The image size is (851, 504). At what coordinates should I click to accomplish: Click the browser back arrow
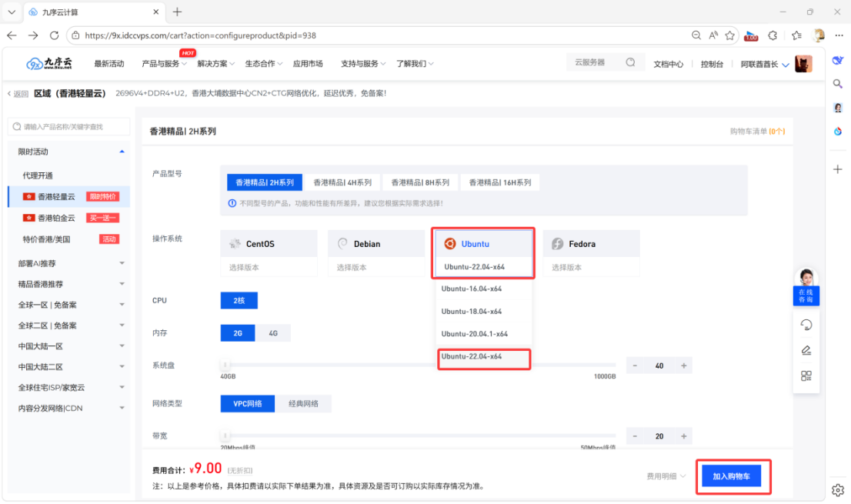click(x=12, y=35)
